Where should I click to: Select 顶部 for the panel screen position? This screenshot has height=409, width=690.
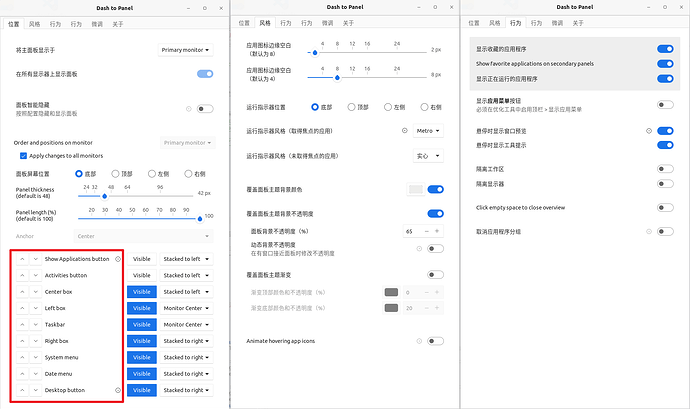coord(115,174)
